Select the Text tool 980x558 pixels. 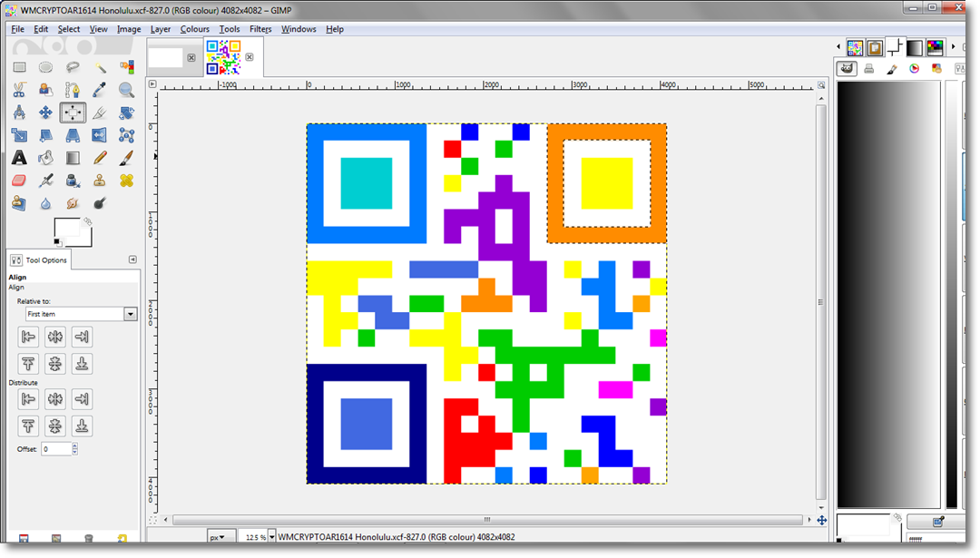click(19, 158)
